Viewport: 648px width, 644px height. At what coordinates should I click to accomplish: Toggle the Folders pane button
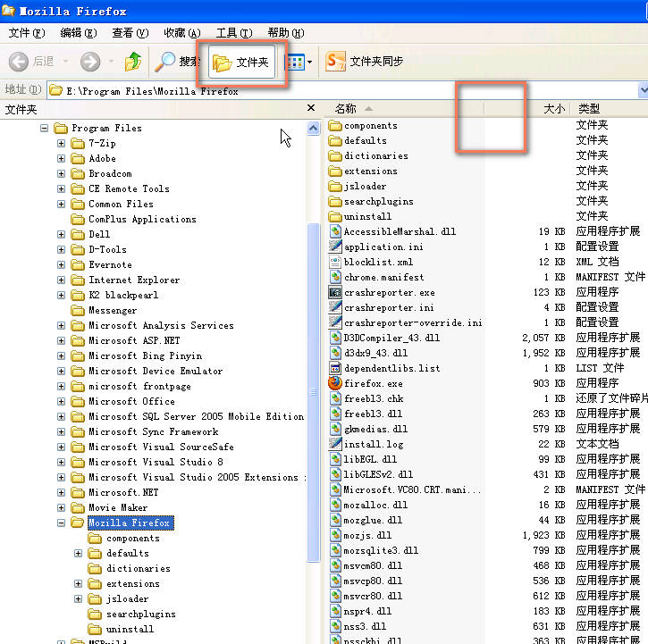[x=241, y=63]
